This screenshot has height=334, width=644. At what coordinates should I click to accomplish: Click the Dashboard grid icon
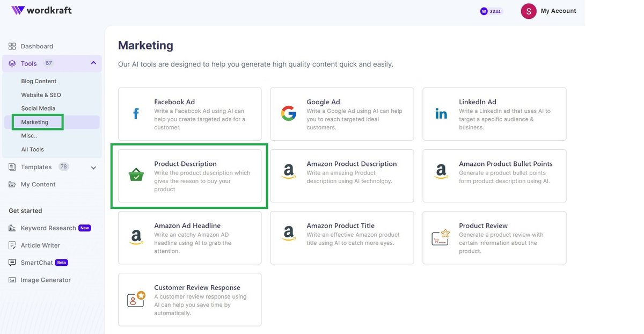[12, 46]
